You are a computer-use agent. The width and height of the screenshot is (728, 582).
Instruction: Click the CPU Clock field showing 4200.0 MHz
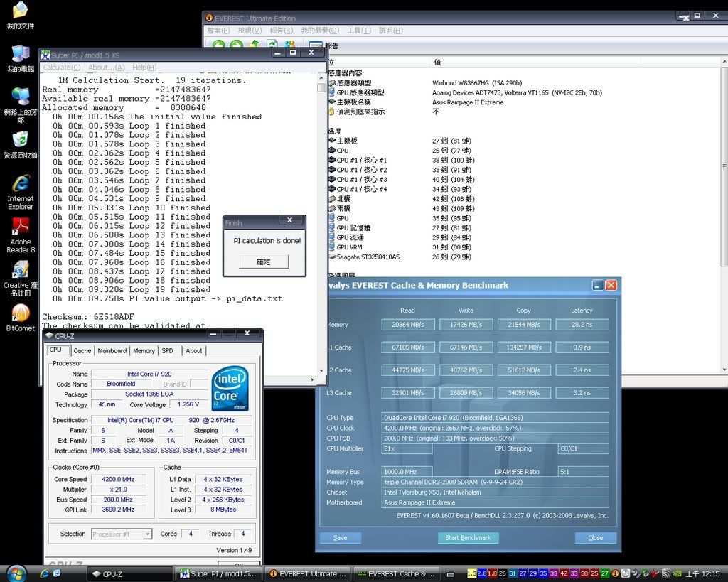[496, 428]
